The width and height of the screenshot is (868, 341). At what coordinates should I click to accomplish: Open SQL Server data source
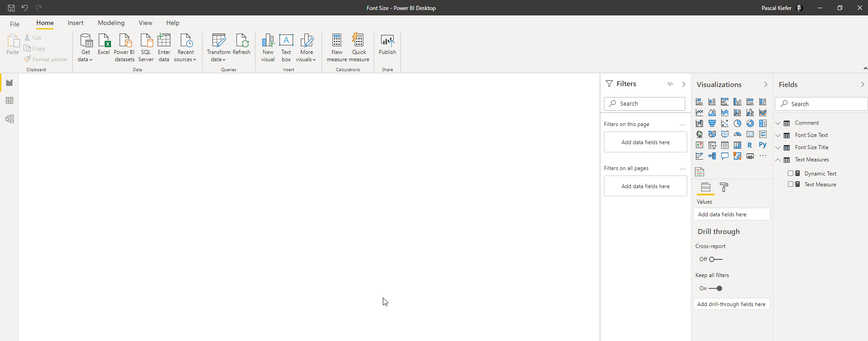tap(146, 48)
